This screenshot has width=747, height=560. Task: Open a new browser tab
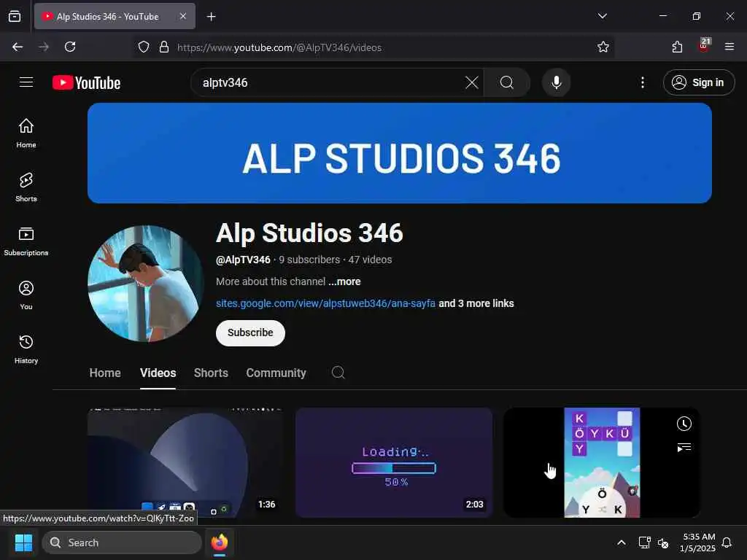(211, 17)
